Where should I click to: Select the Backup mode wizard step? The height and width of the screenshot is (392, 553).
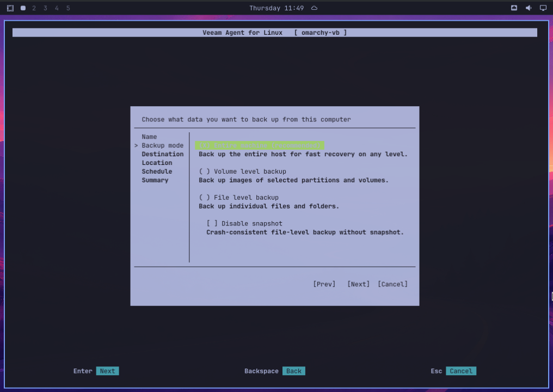(x=162, y=145)
